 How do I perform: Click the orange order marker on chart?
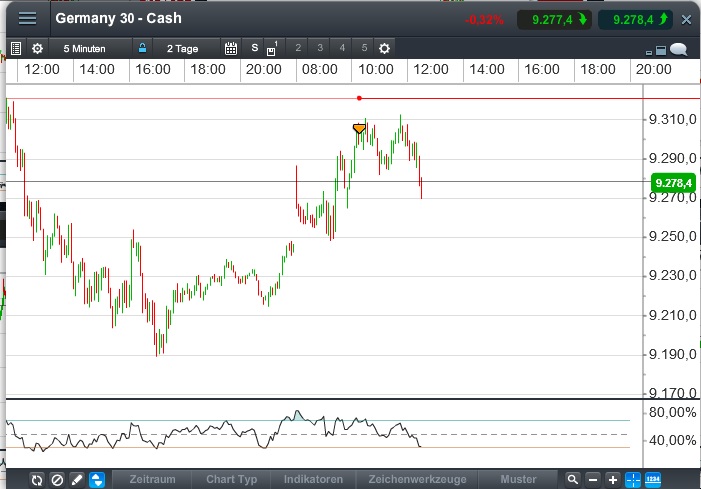(x=359, y=129)
